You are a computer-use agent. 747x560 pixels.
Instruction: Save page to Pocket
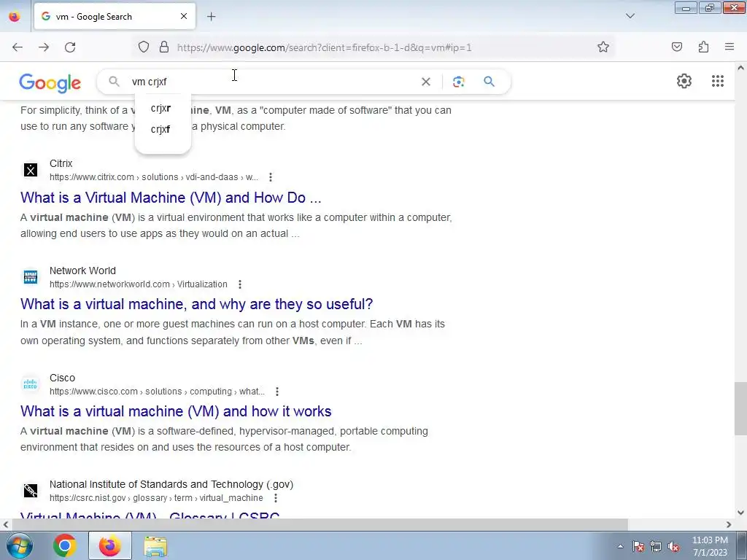[x=677, y=47]
